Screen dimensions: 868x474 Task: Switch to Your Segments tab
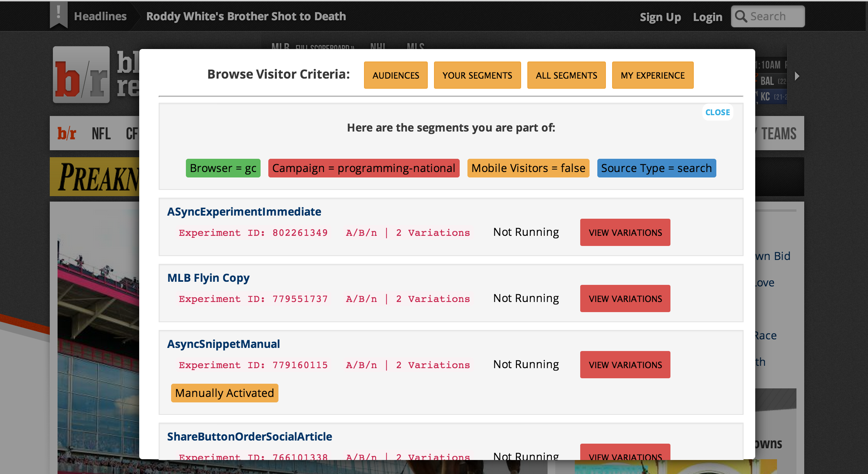(477, 75)
